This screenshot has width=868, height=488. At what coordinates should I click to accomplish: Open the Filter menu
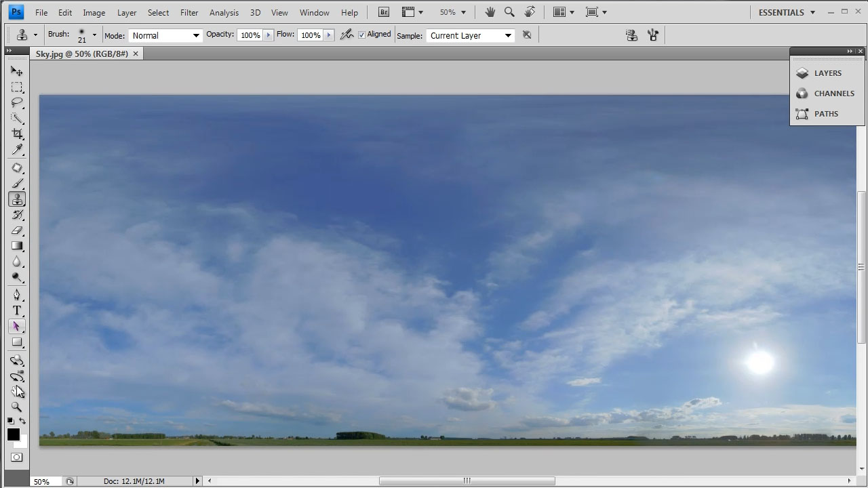(189, 12)
